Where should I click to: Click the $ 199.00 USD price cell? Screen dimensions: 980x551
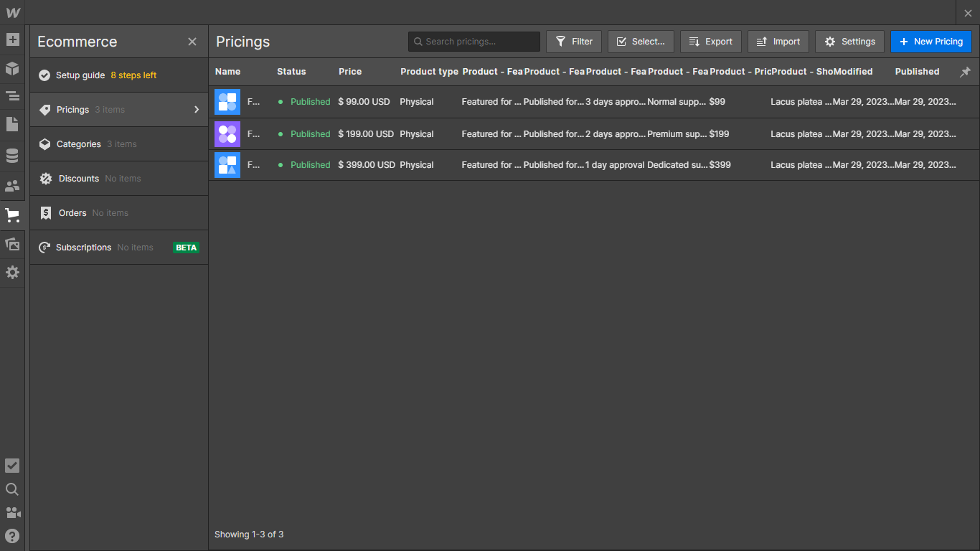(366, 134)
